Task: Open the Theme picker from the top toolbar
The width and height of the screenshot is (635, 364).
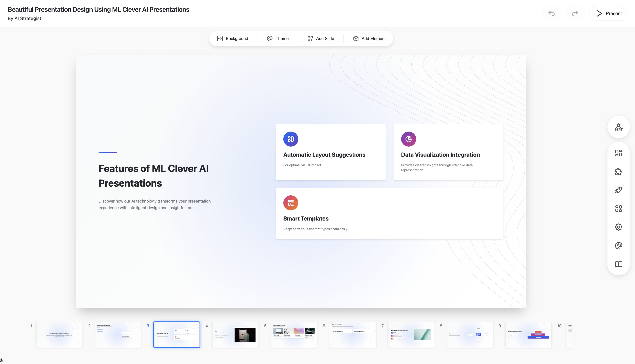Action: (x=278, y=39)
